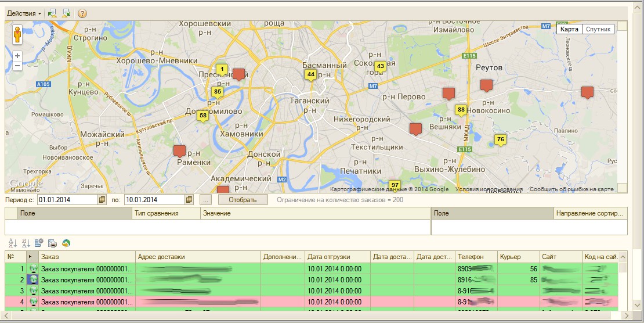Screen dimensions: 644x323
Task: Select yellow map marker 85
Action: point(217,92)
